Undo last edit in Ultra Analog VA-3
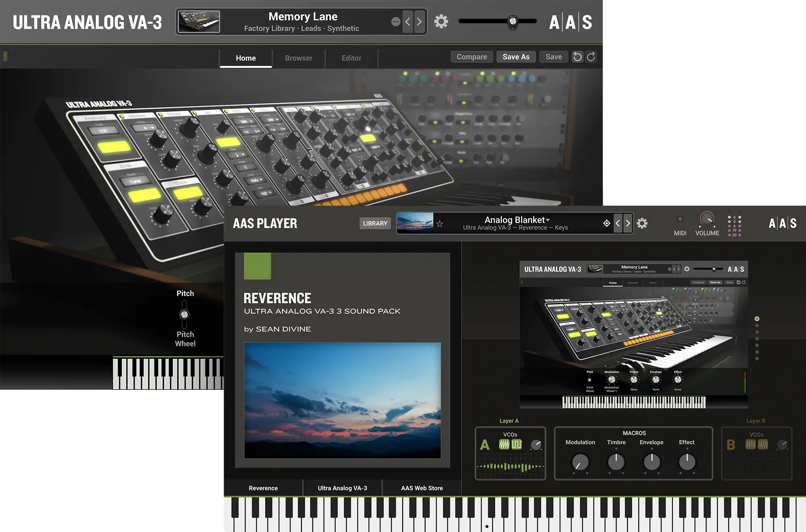806x532 pixels. click(577, 57)
